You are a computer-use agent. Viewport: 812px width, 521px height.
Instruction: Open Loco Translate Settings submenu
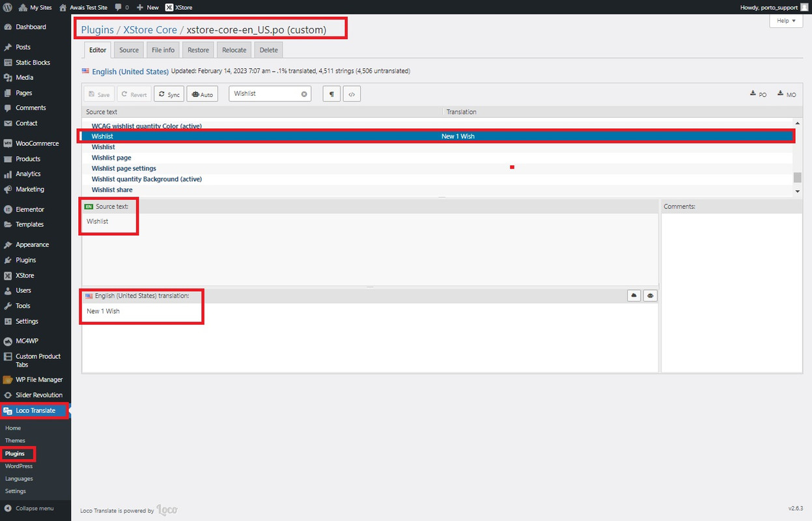click(16, 491)
